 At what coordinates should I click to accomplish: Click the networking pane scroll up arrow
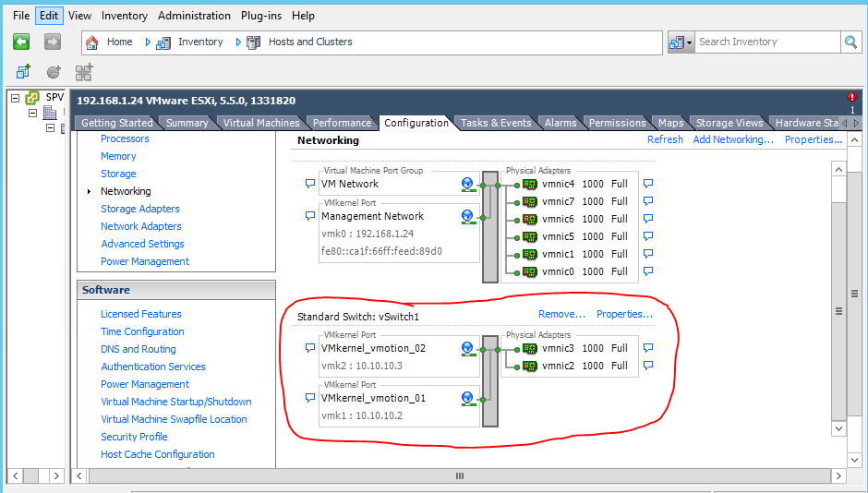point(838,169)
